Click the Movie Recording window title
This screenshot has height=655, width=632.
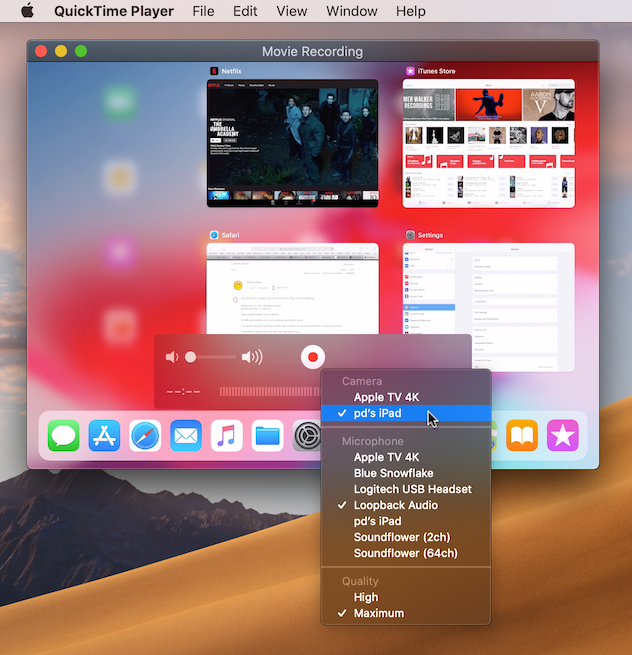(312, 51)
